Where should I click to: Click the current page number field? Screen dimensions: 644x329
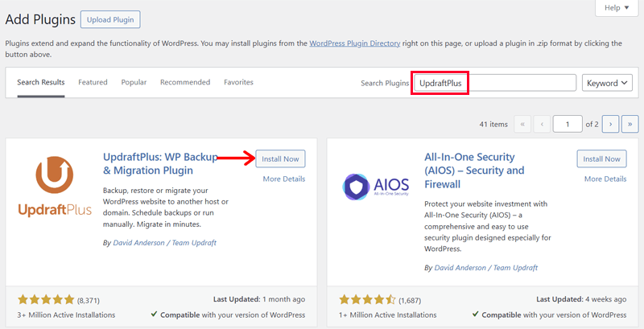pyautogui.click(x=568, y=125)
